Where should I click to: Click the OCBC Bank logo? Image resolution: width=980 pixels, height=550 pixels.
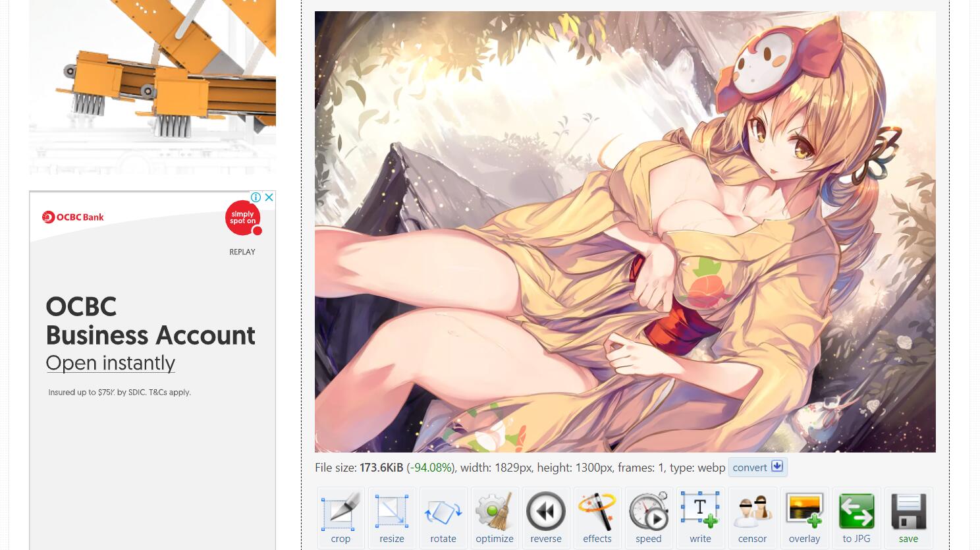pyautogui.click(x=73, y=217)
